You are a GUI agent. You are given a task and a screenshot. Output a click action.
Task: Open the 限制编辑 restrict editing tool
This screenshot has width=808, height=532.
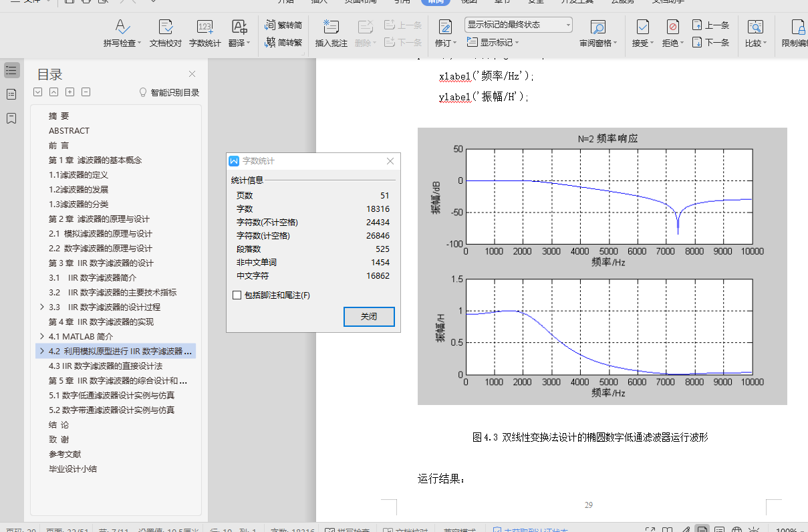795,32
